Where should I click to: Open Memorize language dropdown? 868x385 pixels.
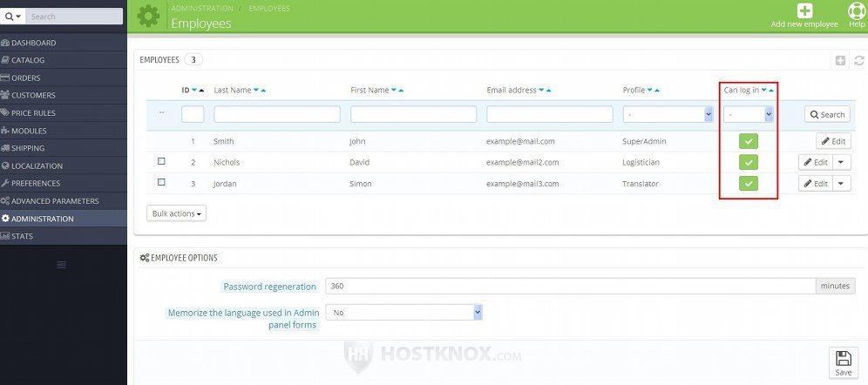pos(404,313)
